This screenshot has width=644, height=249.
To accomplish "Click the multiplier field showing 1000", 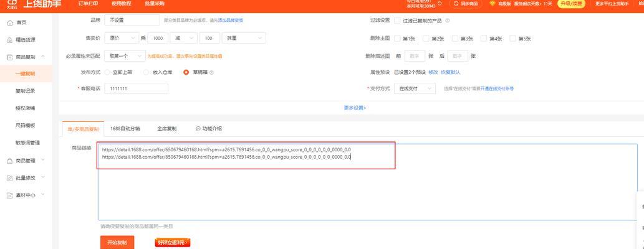I will pyautogui.click(x=158, y=38).
